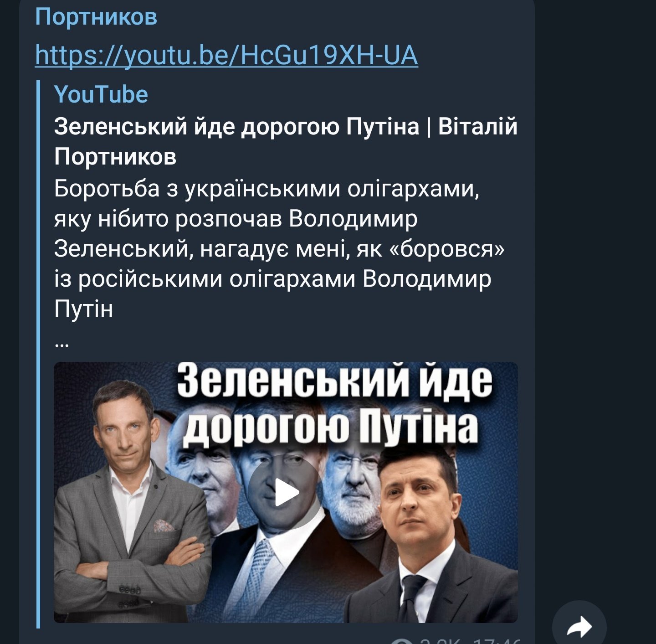Expand the ellipsis under the description
Screen dimensions: 656x644
coord(61,344)
